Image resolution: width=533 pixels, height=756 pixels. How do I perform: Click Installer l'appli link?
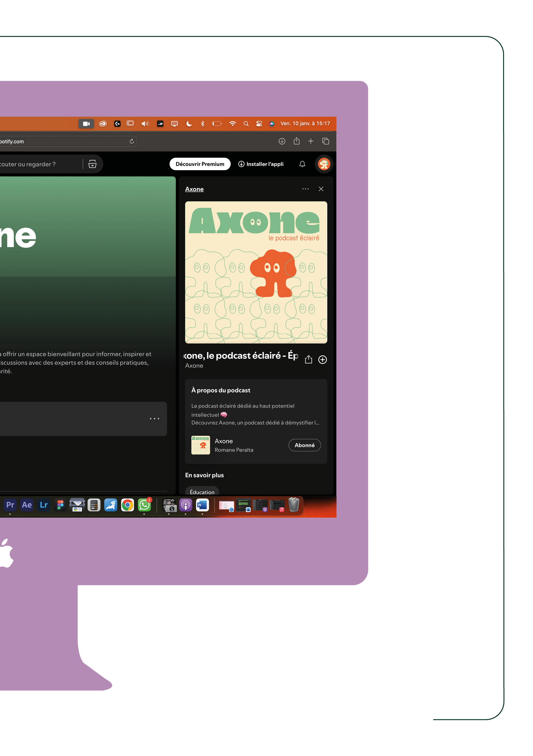[x=261, y=164]
